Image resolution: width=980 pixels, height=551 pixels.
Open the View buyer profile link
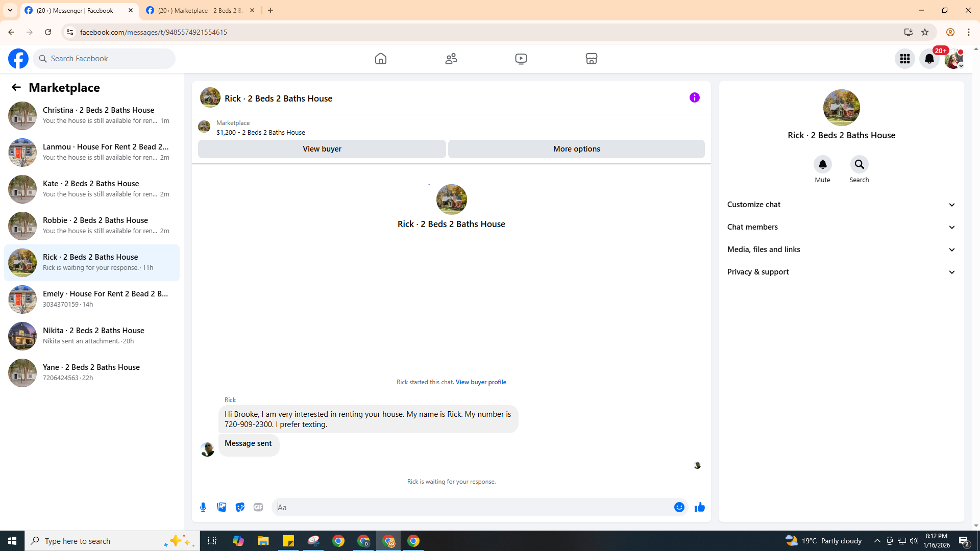tap(480, 382)
